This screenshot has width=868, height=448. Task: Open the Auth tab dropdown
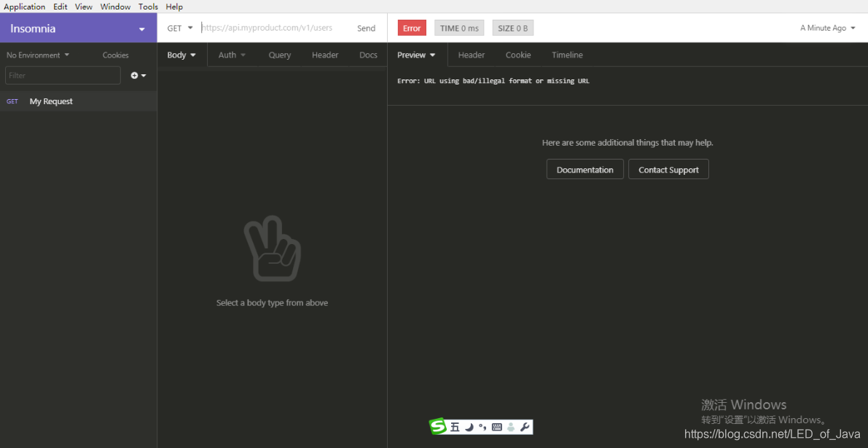click(x=232, y=55)
